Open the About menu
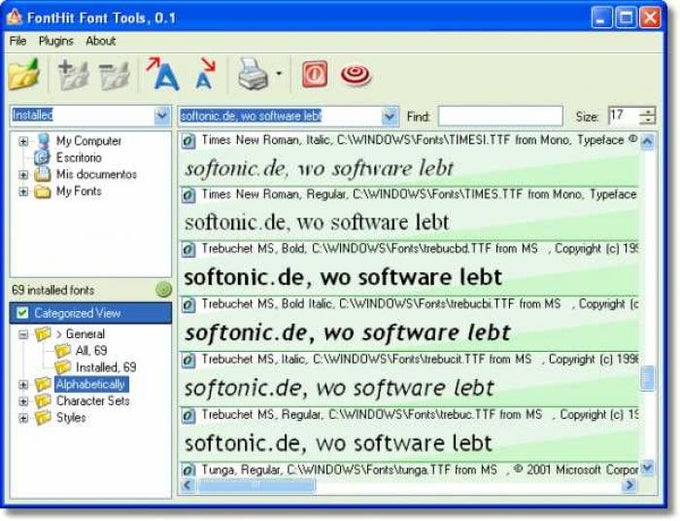The image size is (680, 521). pos(100,41)
